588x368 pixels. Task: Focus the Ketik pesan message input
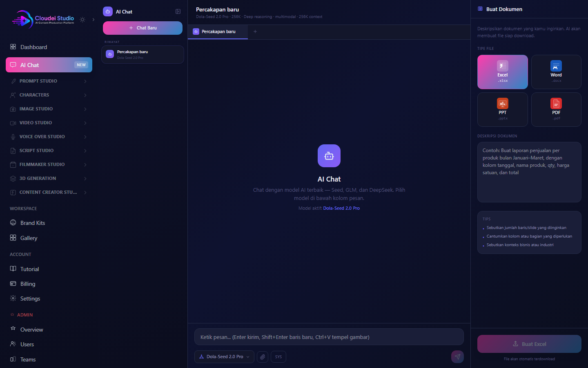[x=329, y=337]
